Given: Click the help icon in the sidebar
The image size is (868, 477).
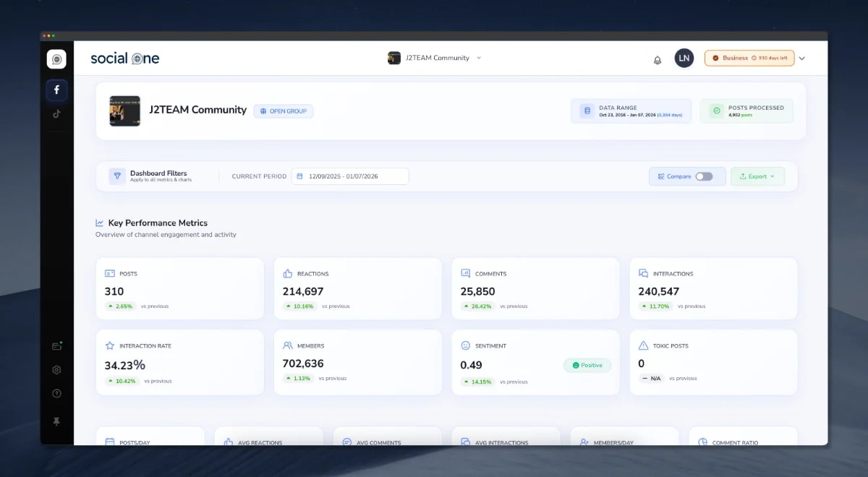Looking at the screenshot, I should pos(56,393).
